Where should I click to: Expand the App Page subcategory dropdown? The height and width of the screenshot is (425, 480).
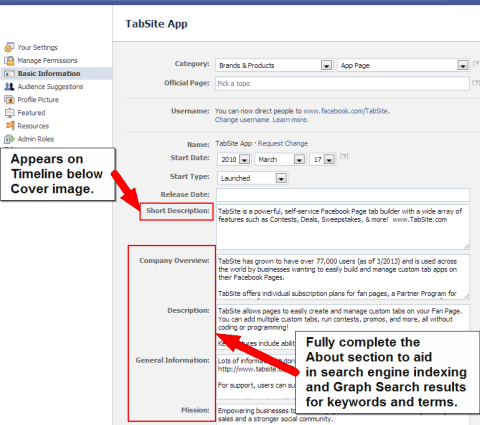[403, 65]
